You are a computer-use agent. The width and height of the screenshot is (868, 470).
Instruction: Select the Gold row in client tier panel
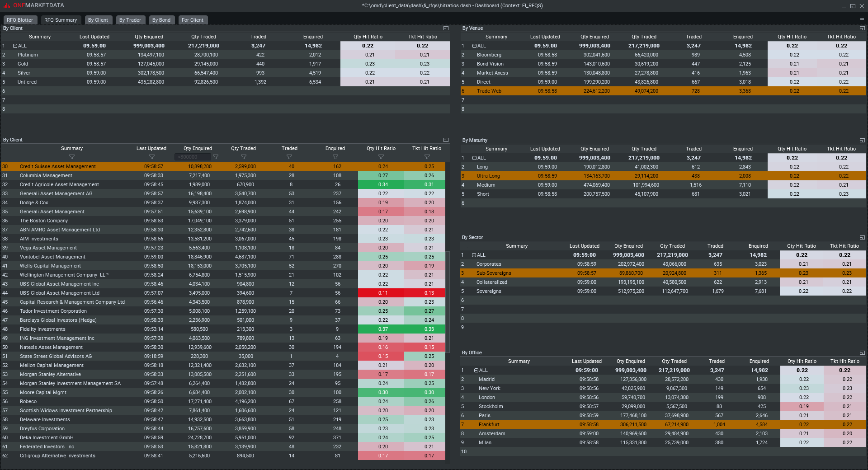click(225, 64)
